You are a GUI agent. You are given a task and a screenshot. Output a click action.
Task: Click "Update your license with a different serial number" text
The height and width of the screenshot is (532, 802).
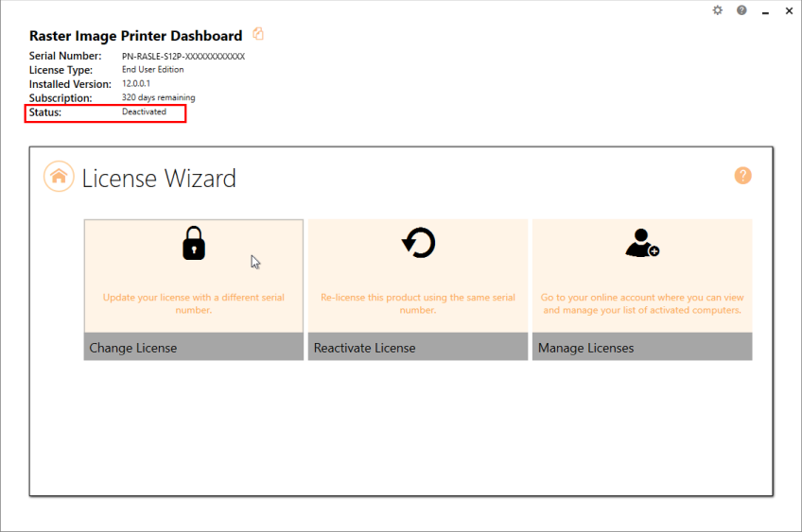194,303
